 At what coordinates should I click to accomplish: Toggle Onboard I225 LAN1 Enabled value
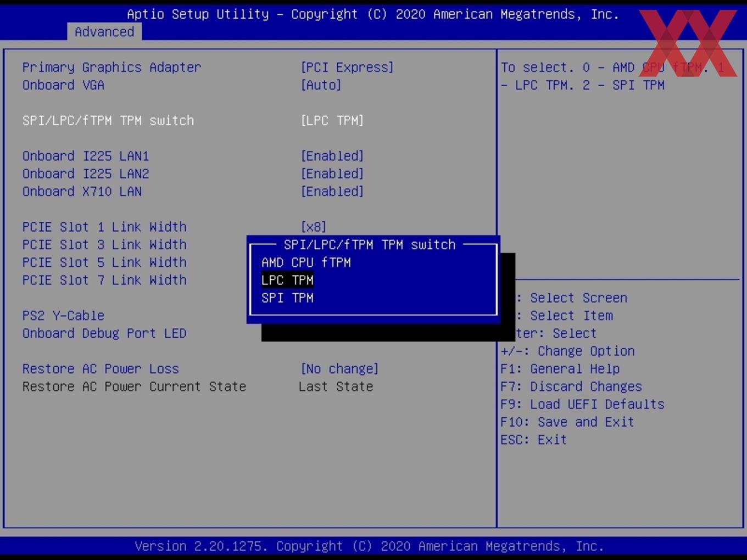point(332,156)
